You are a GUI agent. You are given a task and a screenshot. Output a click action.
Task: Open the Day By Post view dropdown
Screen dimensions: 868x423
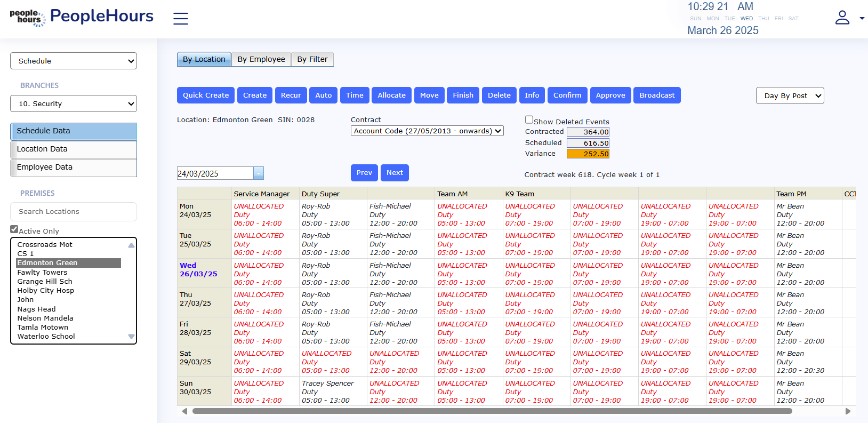coord(790,95)
